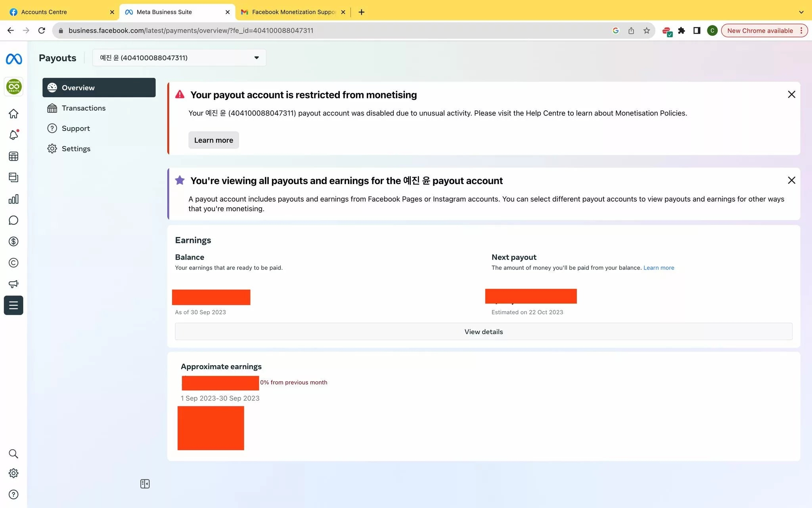Expand the payout account dropdown
Image resolution: width=812 pixels, height=508 pixels.
[179, 58]
